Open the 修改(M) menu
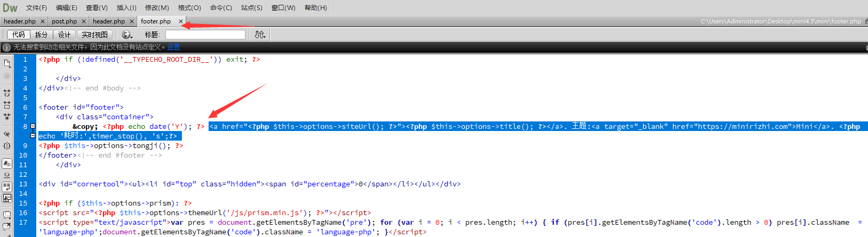This screenshot has height=237, width=868. 157,7
